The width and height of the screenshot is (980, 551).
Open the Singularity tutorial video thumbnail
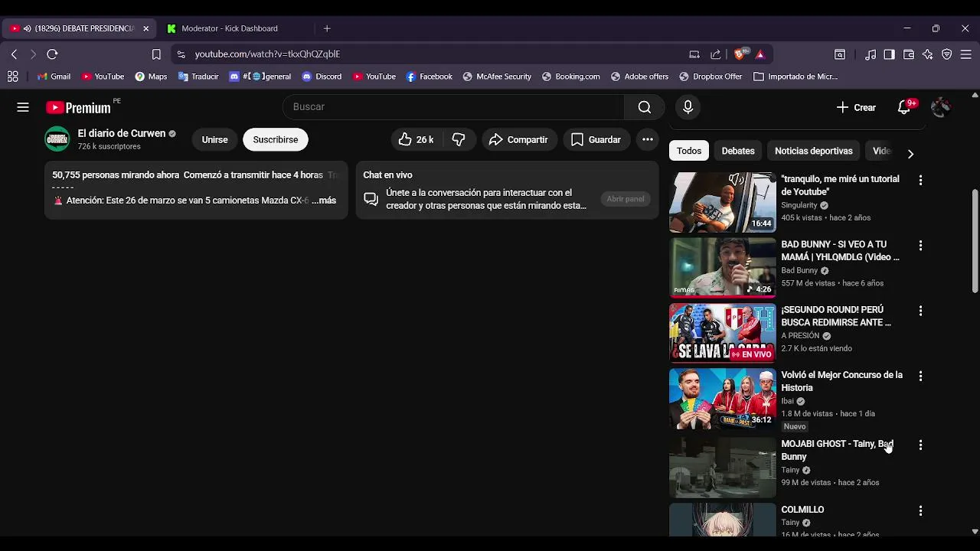pos(722,202)
